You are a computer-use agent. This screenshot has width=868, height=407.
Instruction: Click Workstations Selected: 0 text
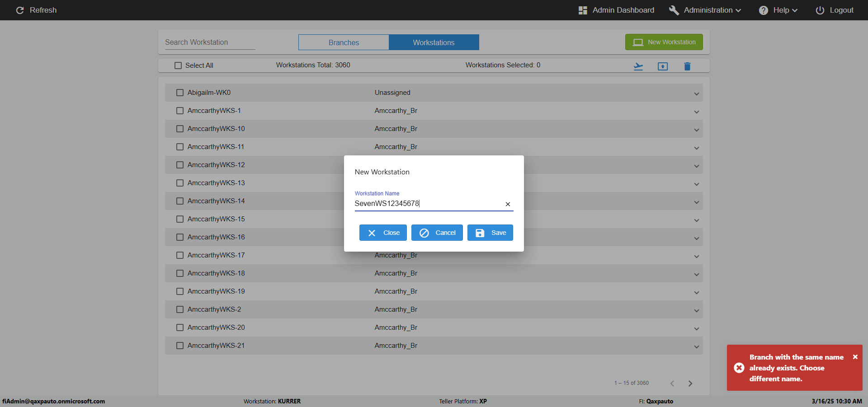coord(503,65)
